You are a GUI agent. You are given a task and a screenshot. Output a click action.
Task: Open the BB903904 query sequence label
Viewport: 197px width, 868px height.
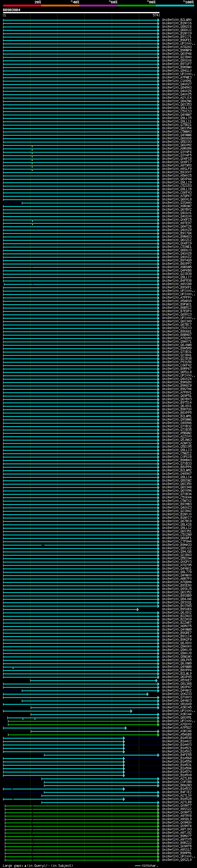click(x=11, y=10)
